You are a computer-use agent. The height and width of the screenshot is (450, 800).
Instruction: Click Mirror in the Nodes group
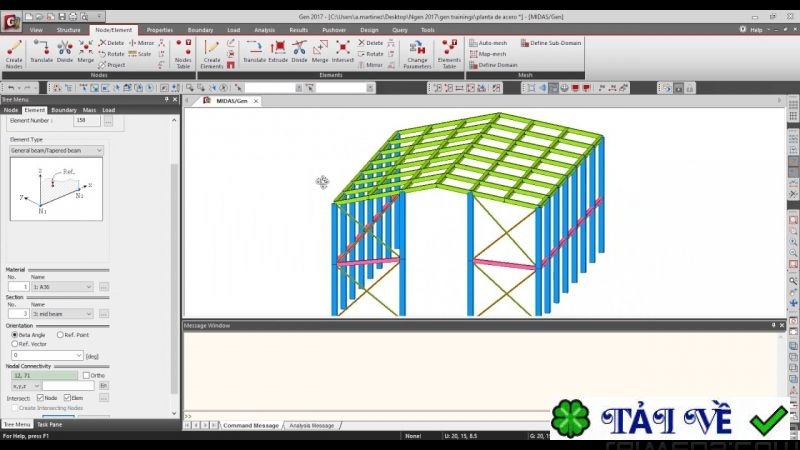click(141, 43)
